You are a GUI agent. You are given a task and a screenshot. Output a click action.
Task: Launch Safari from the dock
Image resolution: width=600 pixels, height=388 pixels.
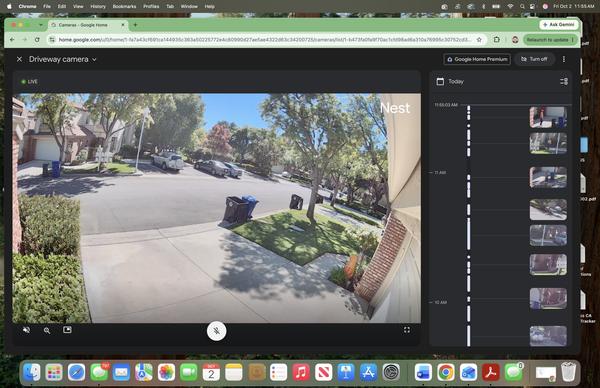click(x=77, y=372)
